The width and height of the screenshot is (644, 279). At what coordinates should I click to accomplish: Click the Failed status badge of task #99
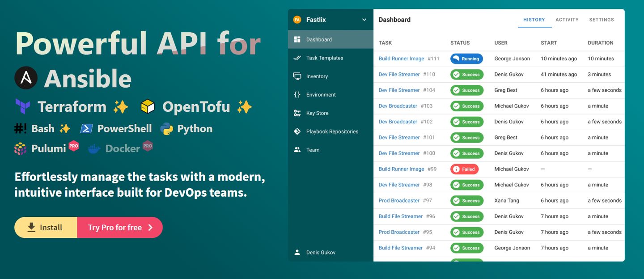464,169
